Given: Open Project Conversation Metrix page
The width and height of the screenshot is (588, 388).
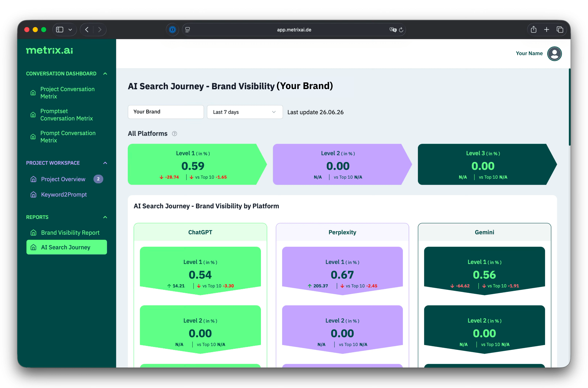Looking at the screenshot, I should [67, 93].
